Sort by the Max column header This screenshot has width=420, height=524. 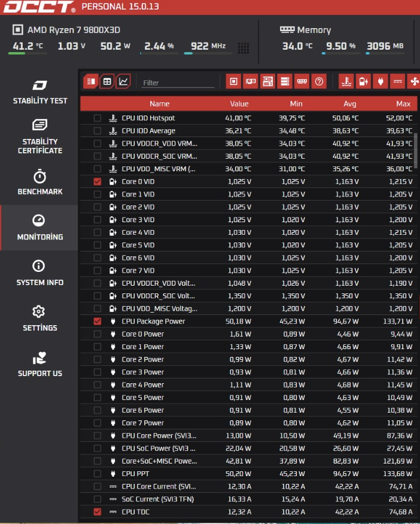click(x=403, y=104)
